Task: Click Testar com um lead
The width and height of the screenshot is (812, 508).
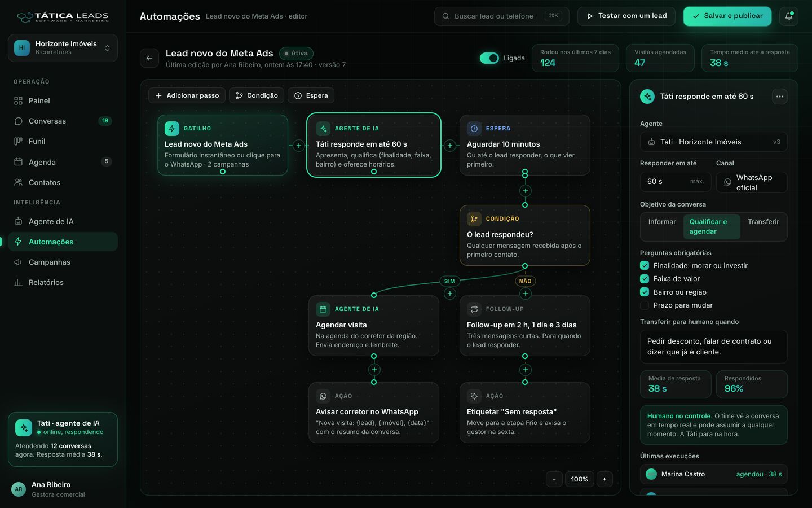Action: coord(626,16)
